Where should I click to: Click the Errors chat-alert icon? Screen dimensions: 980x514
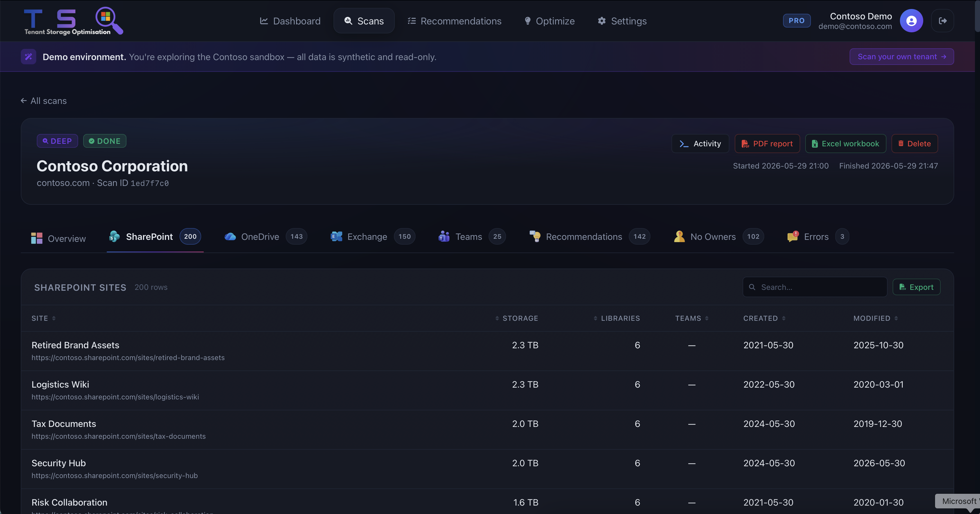click(x=793, y=236)
